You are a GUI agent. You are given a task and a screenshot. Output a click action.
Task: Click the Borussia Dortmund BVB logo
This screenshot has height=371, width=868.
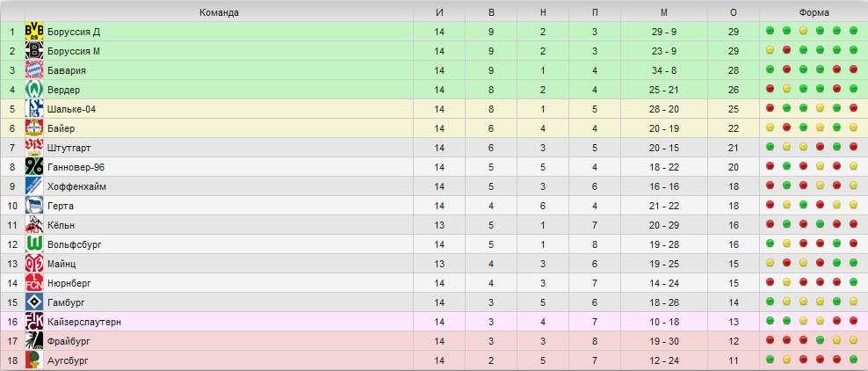coord(34,32)
